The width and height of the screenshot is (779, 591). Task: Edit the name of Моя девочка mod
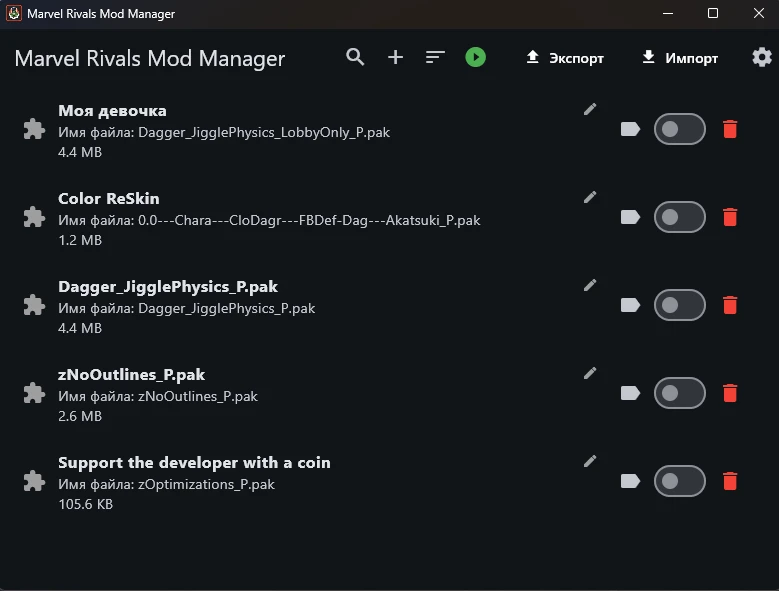[590, 109]
